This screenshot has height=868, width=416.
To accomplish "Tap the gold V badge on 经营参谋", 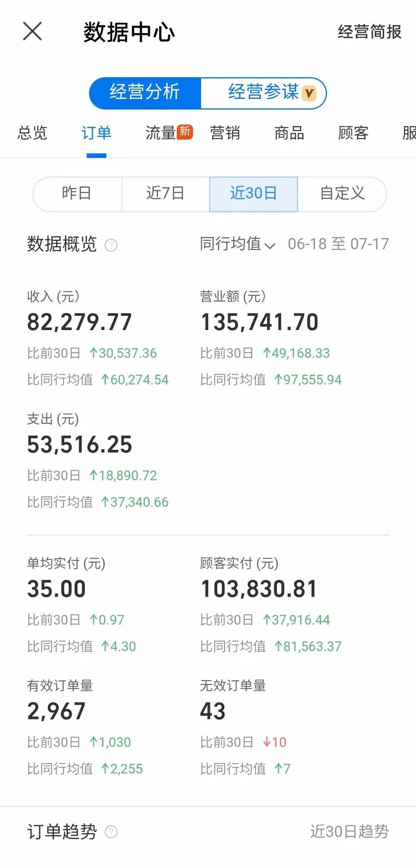I will click(x=309, y=93).
